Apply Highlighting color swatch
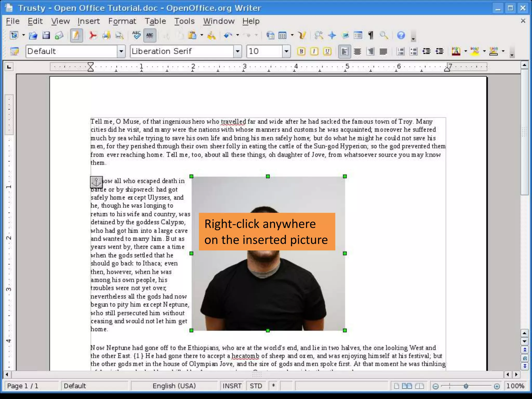Image resolution: width=532 pixels, height=399 pixels. (475, 51)
